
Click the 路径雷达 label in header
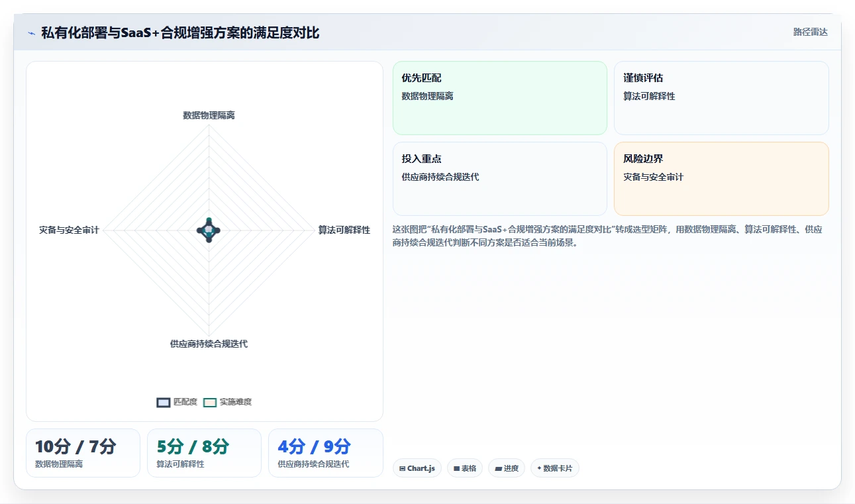pyautogui.click(x=811, y=32)
